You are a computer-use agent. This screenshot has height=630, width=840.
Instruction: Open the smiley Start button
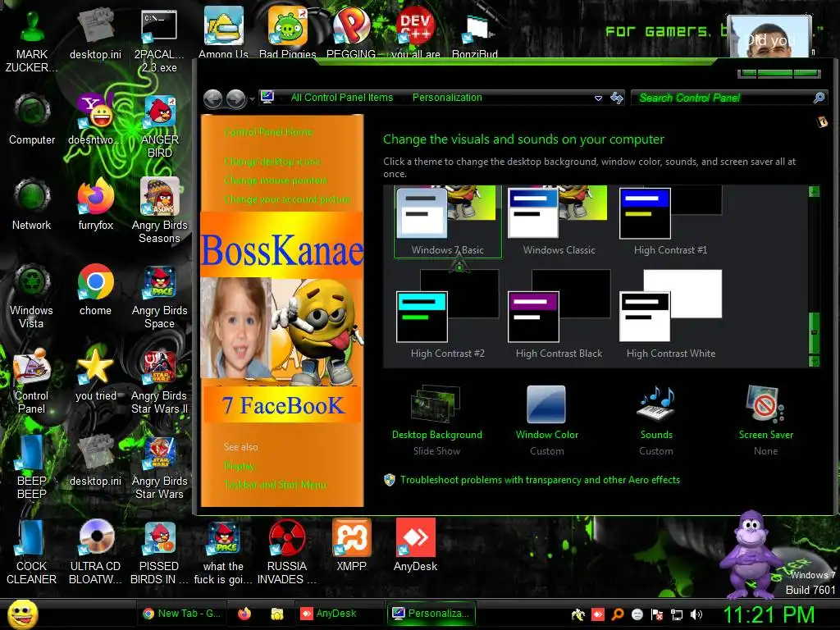click(22, 614)
